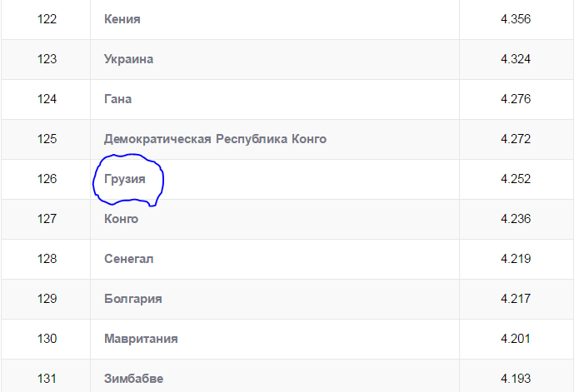
Task: Click the rank number 131
Action: click(x=47, y=379)
